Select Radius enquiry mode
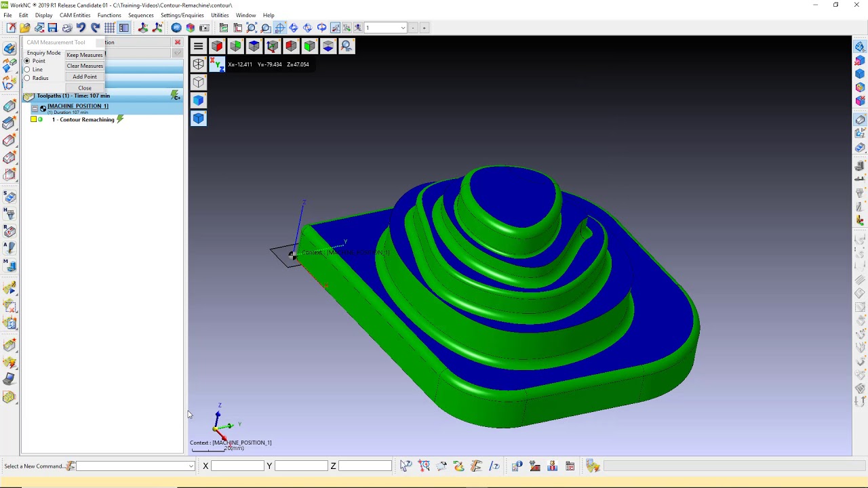Viewport: 868px width, 488px height. tap(27, 78)
